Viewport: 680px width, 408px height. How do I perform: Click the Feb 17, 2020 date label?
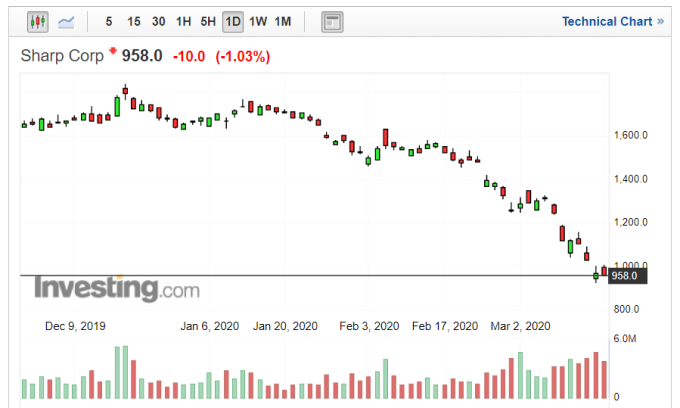point(445,326)
